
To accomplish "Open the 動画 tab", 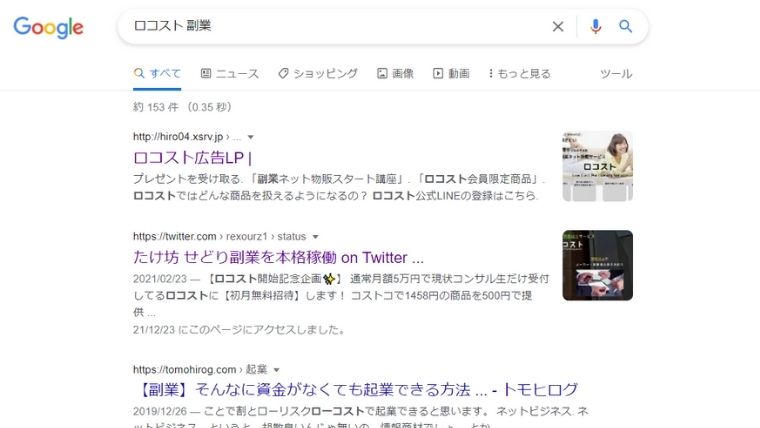I will point(451,74).
